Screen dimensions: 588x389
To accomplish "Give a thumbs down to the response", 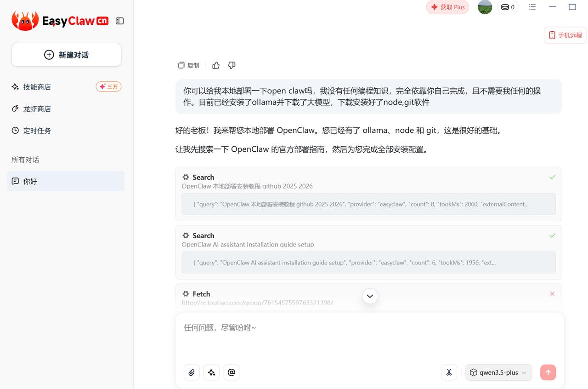I will coord(232,65).
